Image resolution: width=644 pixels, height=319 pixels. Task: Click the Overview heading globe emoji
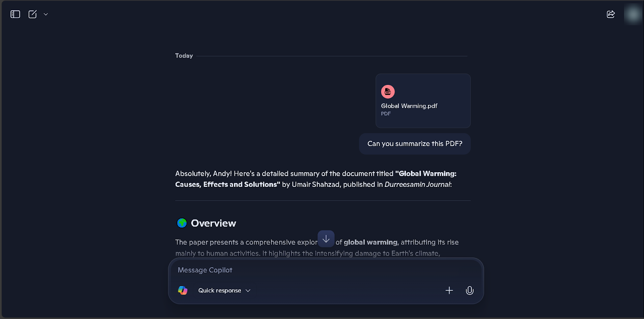coord(182,223)
